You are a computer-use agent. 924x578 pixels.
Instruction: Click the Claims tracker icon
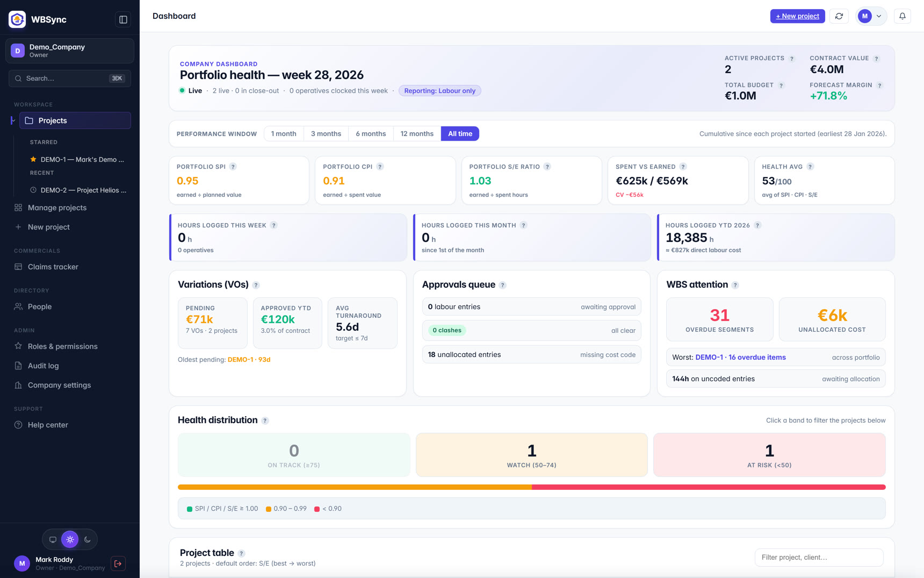click(18, 267)
